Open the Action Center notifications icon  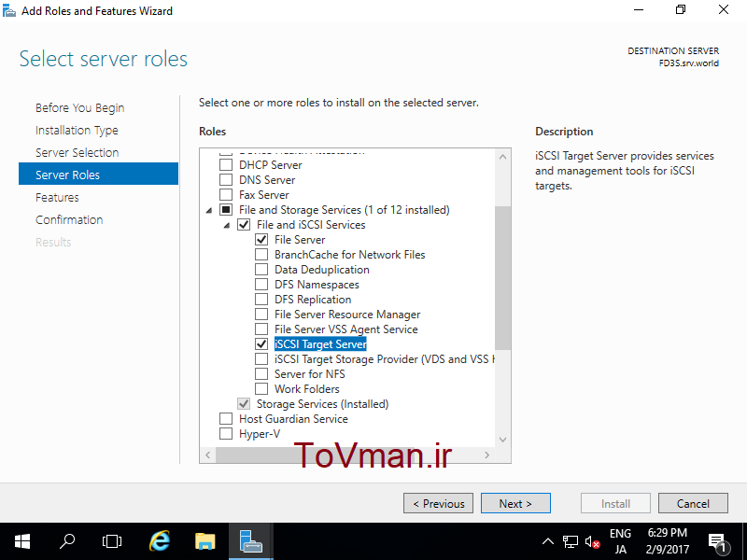tap(717, 542)
